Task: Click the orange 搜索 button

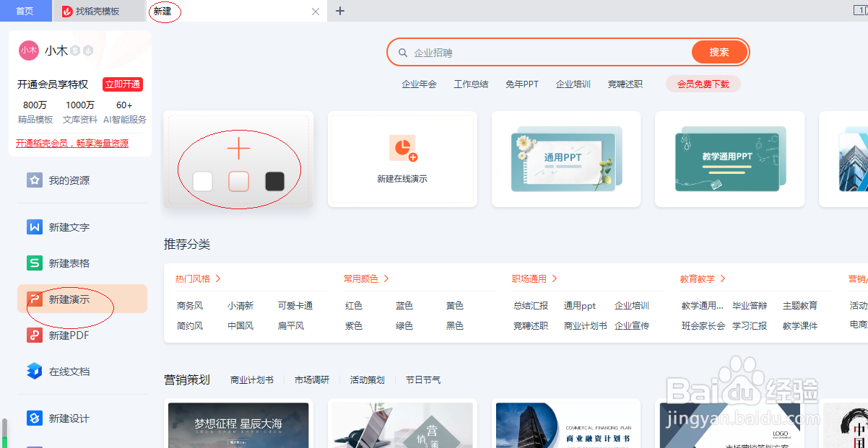Action: 719,52
